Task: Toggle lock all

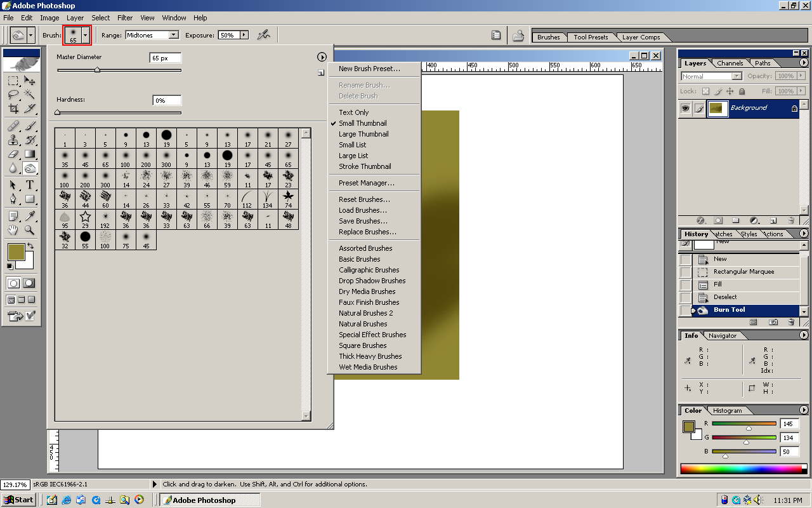Action: 742,91
